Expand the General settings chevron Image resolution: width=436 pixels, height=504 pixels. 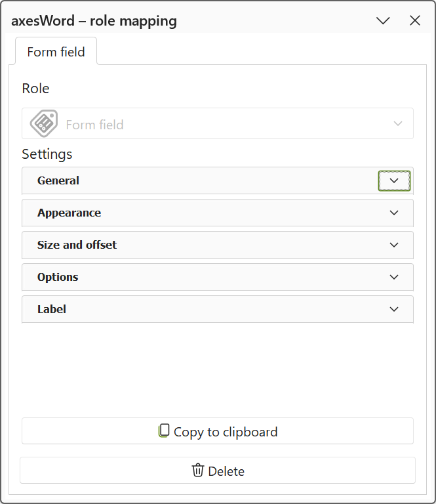(x=394, y=180)
